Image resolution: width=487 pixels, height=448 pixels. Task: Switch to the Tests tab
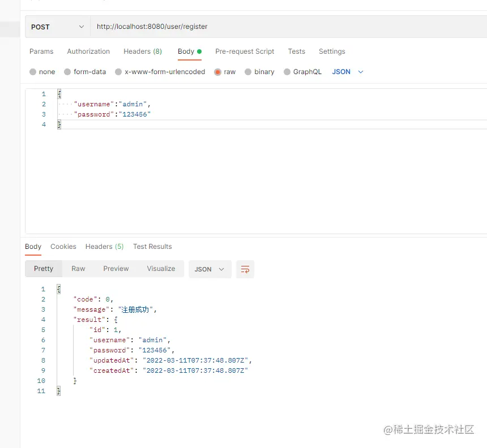pyautogui.click(x=296, y=51)
